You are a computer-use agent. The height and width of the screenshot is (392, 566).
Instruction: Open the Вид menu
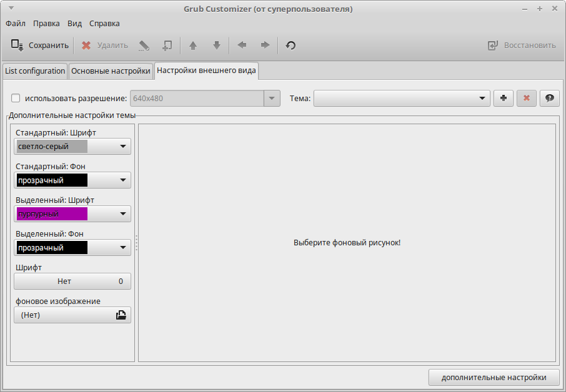pos(75,24)
